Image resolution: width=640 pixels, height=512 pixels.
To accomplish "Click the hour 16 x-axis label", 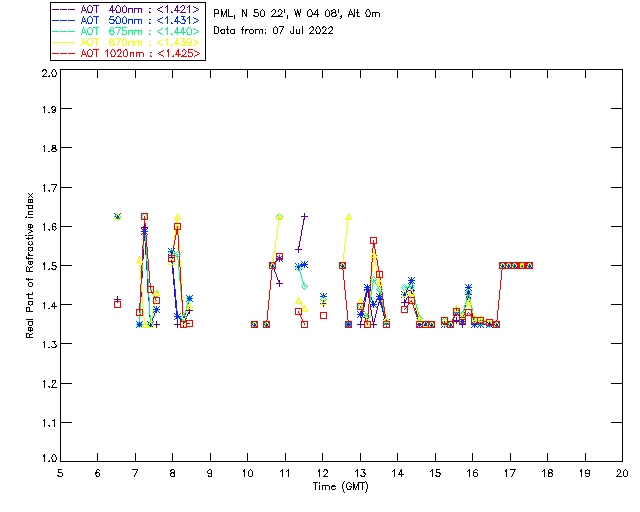I will [x=472, y=473].
